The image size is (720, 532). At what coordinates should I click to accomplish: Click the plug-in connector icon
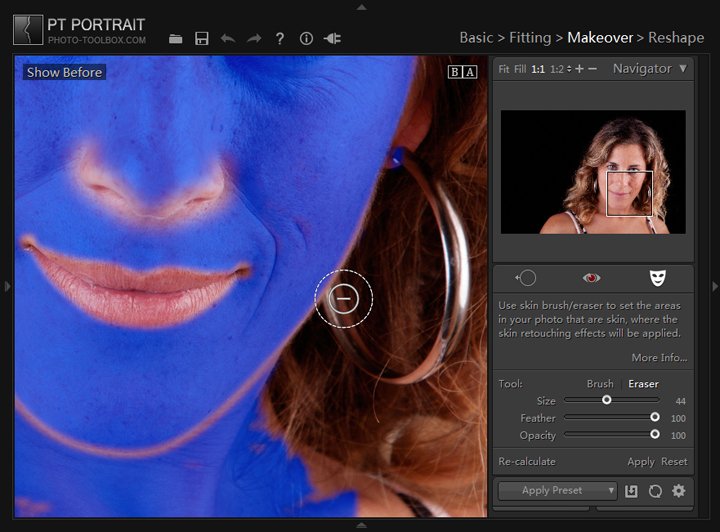pyautogui.click(x=333, y=39)
